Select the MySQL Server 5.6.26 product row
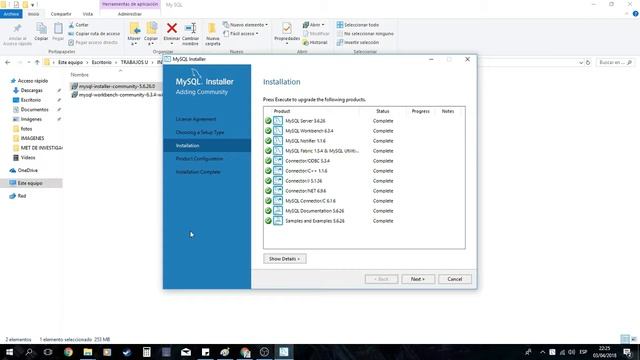 click(364, 121)
